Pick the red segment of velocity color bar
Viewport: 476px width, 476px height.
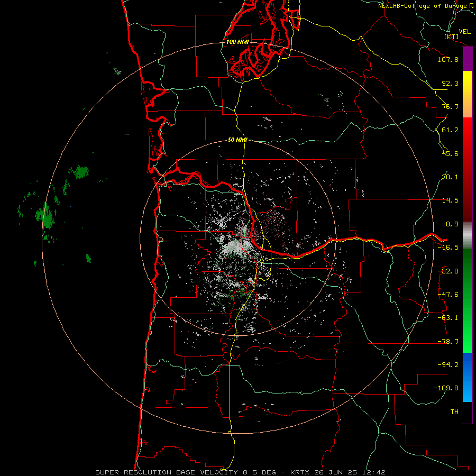tap(467, 169)
